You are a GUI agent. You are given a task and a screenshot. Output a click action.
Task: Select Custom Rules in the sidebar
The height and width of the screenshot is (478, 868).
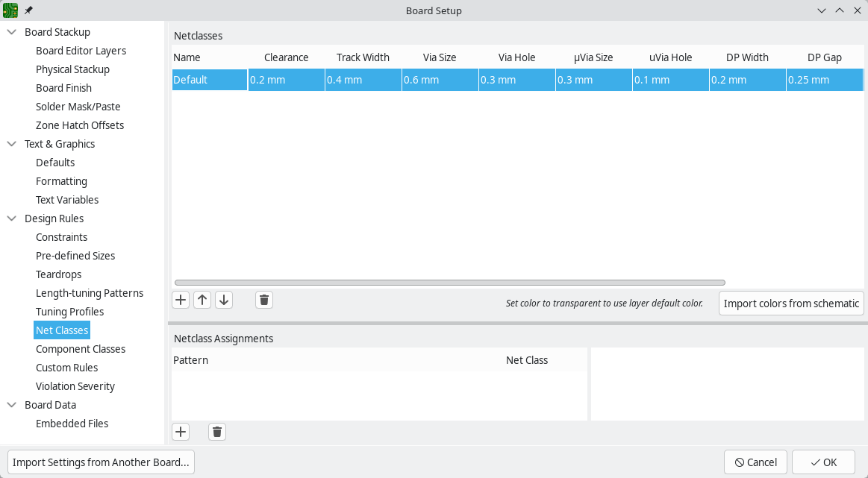66,368
